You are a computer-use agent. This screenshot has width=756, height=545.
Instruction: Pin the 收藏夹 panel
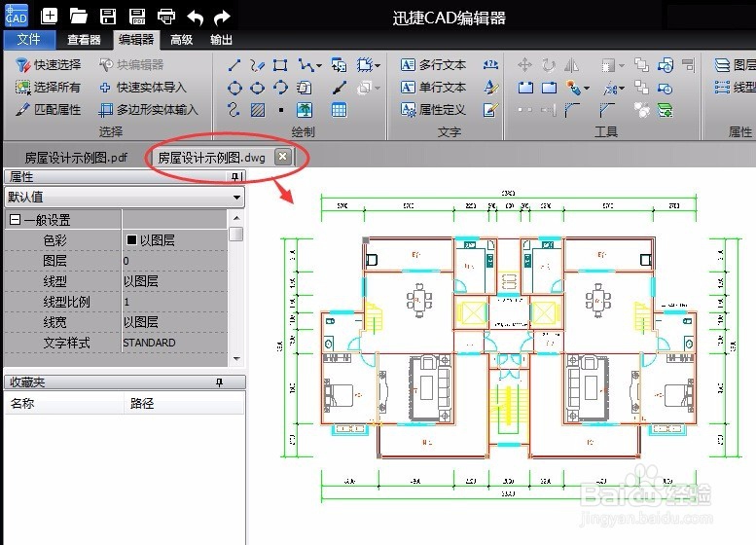click(x=219, y=382)
